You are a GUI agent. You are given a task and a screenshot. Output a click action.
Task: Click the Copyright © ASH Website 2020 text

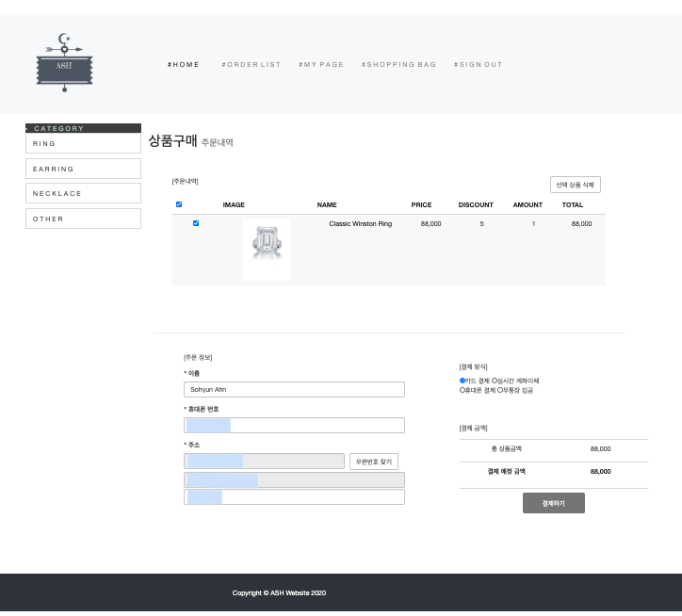coord(279,593)
